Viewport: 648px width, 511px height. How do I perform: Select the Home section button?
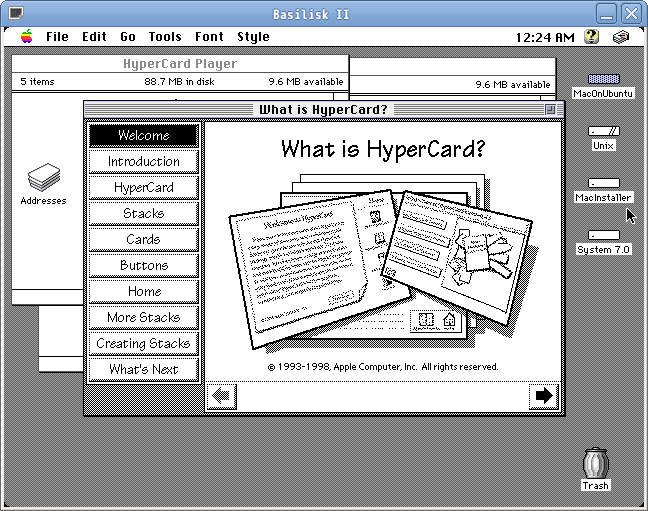click(x=143, y=291)
